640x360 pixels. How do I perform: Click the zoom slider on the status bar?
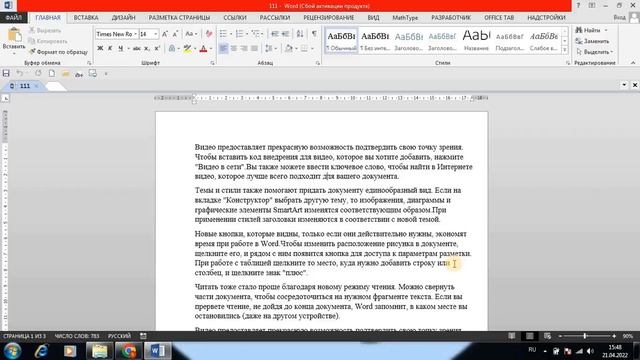pos(587,336)
